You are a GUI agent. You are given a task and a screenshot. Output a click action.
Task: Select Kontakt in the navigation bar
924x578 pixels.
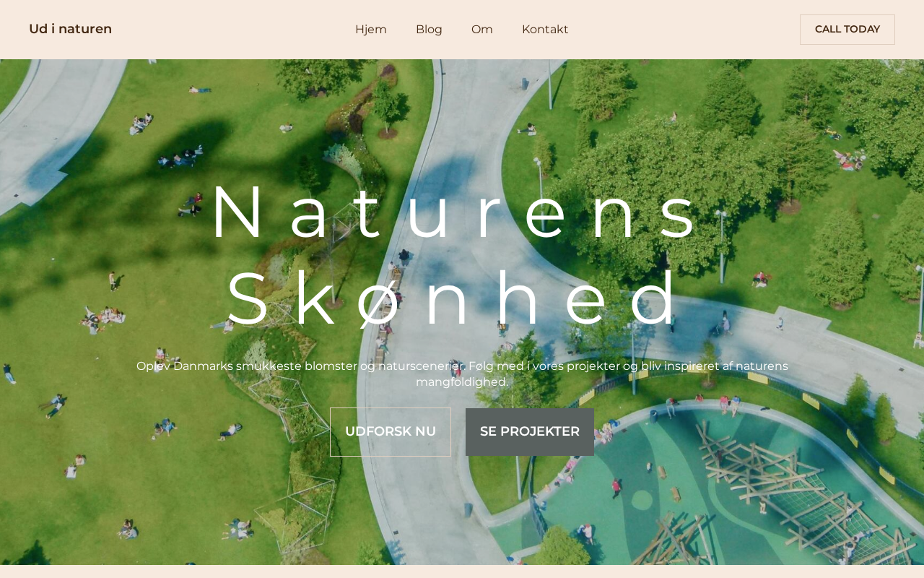tap(545, 30)
